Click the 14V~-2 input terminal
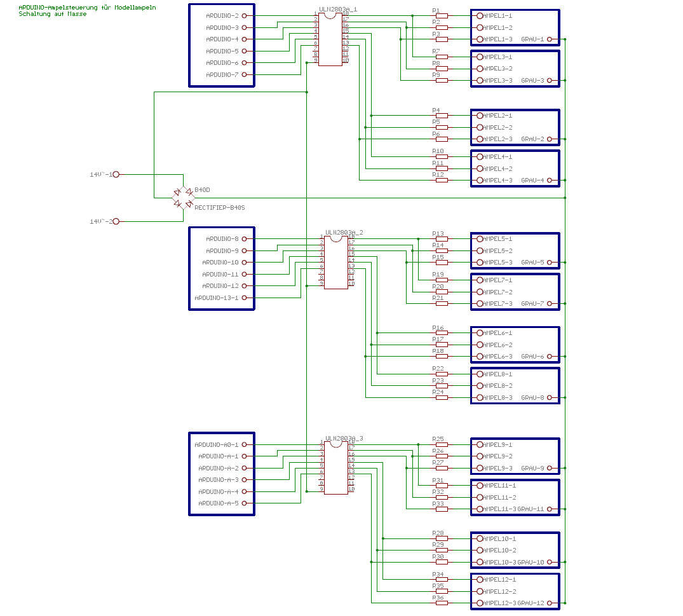Image resolution: width=683 pixels, height=616 pixels. pyautogui.click(x=116, y=221)
